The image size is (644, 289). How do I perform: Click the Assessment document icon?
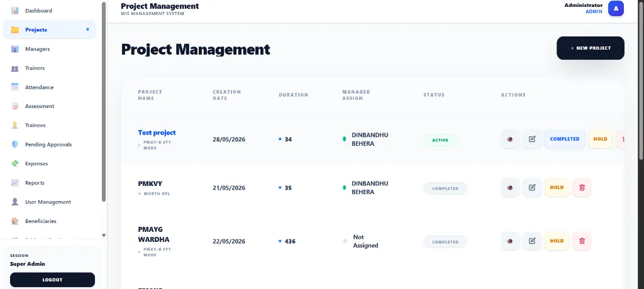click(15, 106)
